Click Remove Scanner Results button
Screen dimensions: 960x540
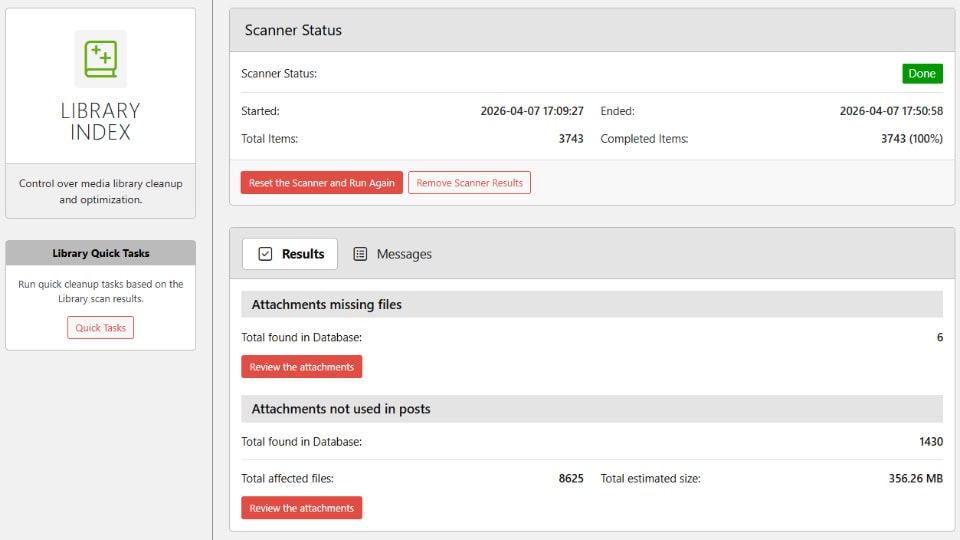click(470, 182)
